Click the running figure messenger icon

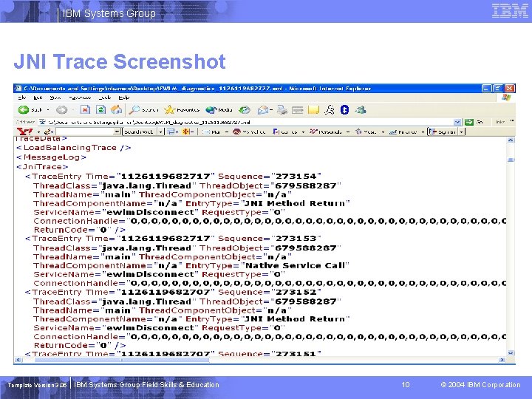pyautogui.click(x=330, y=109)
